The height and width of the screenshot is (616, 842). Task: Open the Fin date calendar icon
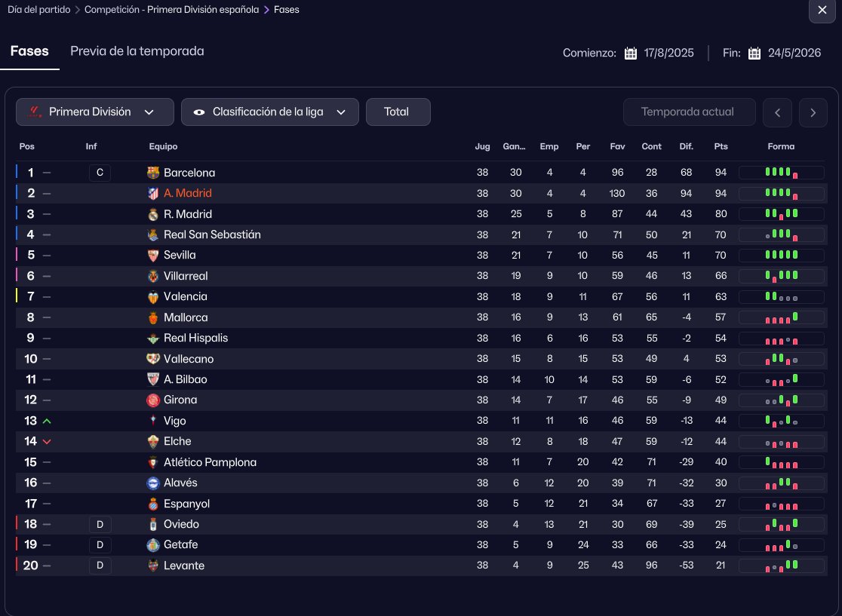click(x=754, y=54)
